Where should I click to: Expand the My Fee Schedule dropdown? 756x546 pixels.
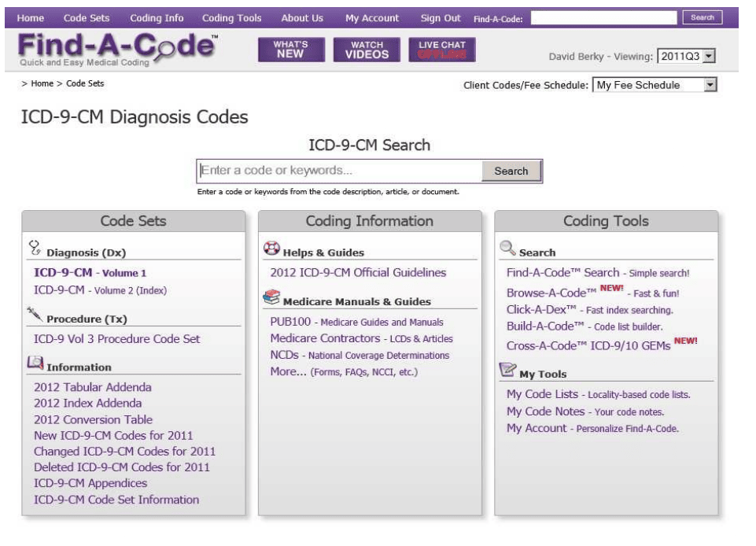click(x=655, y=85)
